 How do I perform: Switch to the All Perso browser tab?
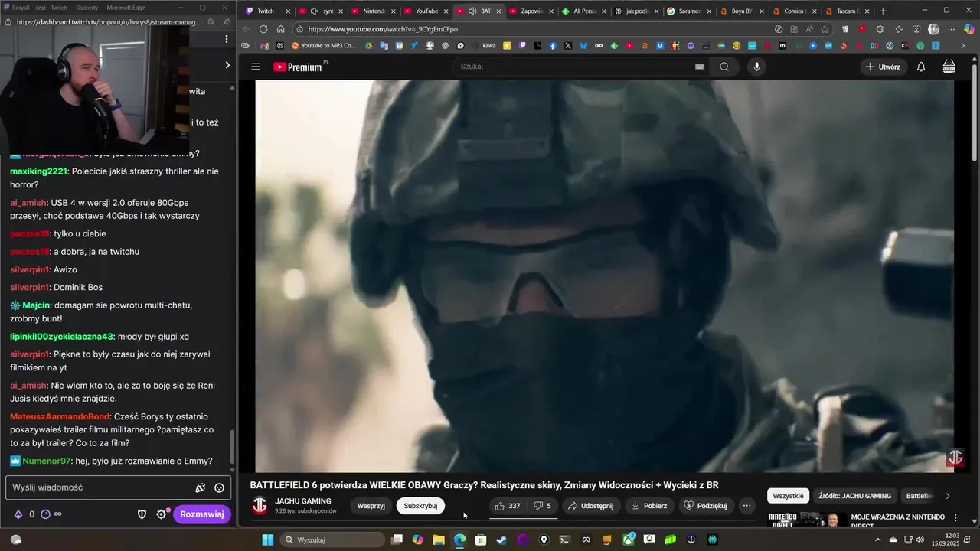point(584,11)
